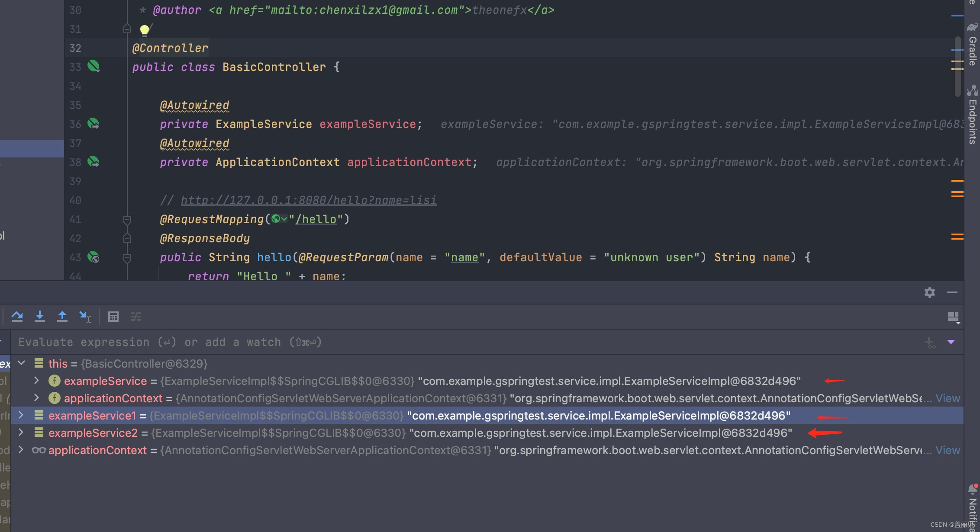Click the Step Into debugger icon
The image size is (980, 532).
(x=40, y=317)
